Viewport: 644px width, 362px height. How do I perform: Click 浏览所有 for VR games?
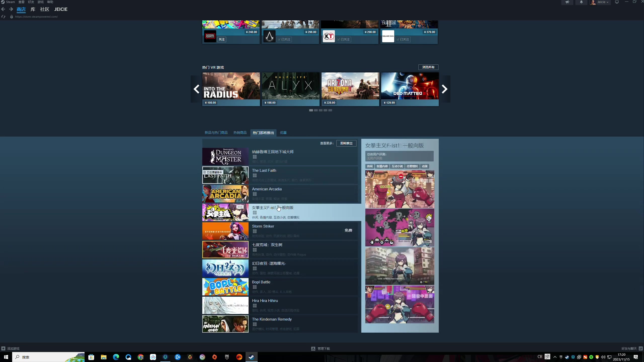(428, 67)
